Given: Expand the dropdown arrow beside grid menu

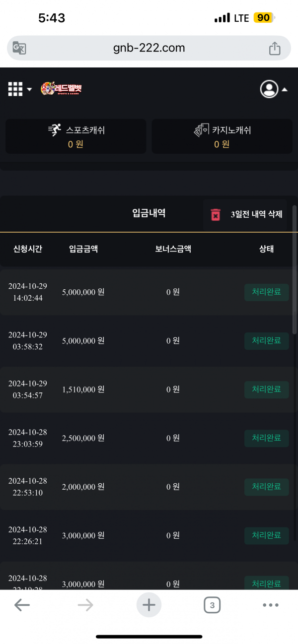Looking at the screenshot, I should pyautogui.click(x=29, y=90).
